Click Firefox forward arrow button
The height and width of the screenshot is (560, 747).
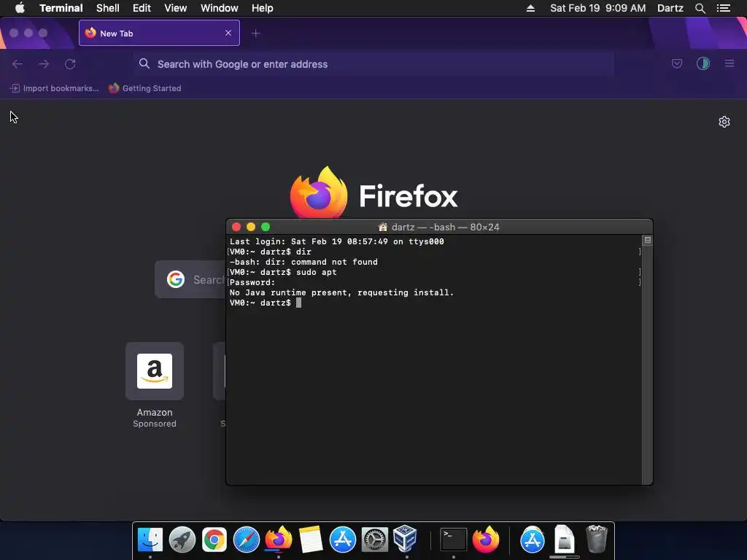44,64
